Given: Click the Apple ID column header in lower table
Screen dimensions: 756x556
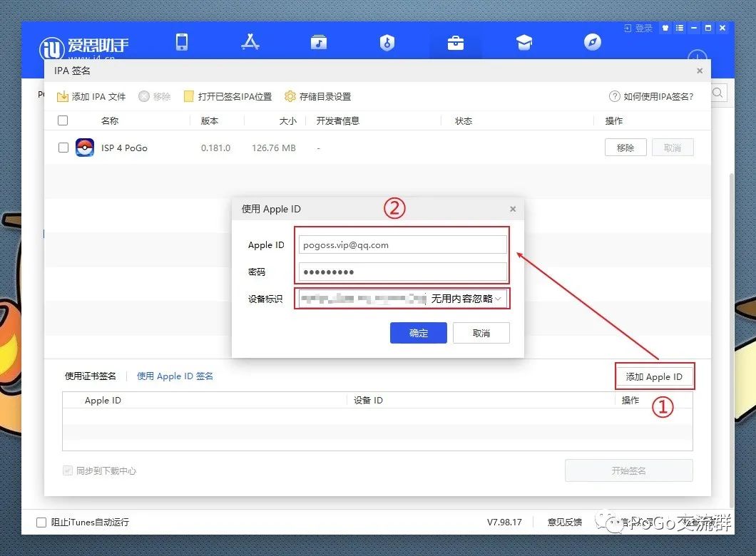Looking at the screenshot, I should tap(103, 400).
